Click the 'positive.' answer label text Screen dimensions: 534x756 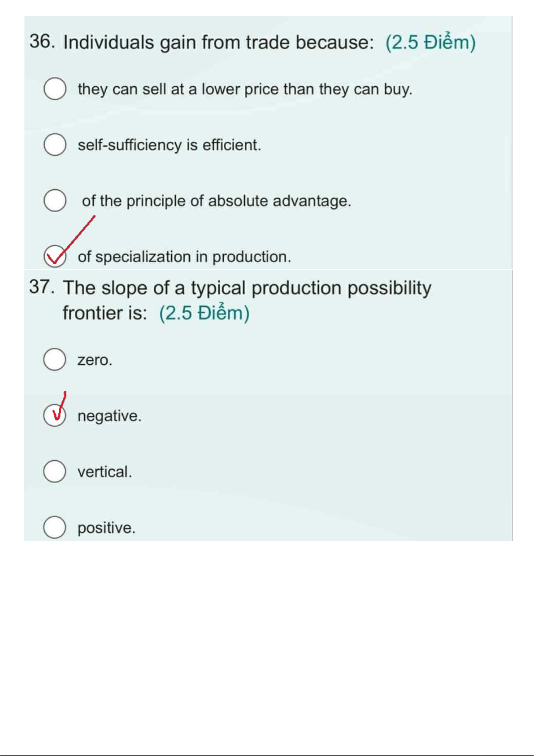point(106,528)
